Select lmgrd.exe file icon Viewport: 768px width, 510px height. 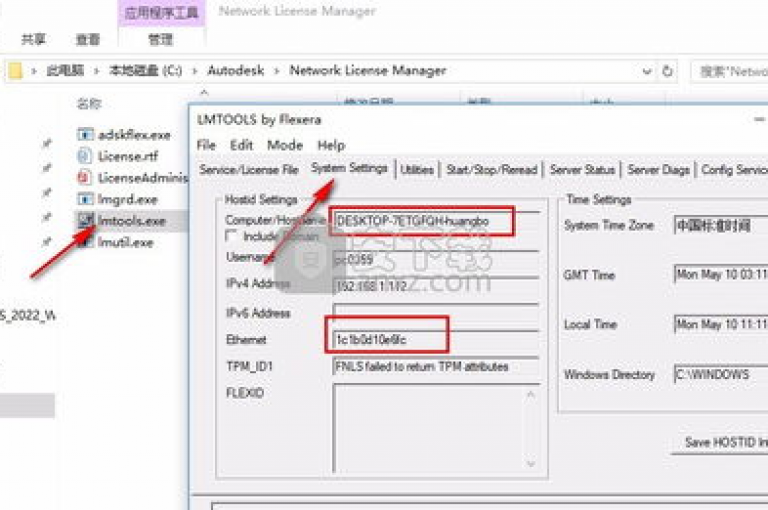85,199
